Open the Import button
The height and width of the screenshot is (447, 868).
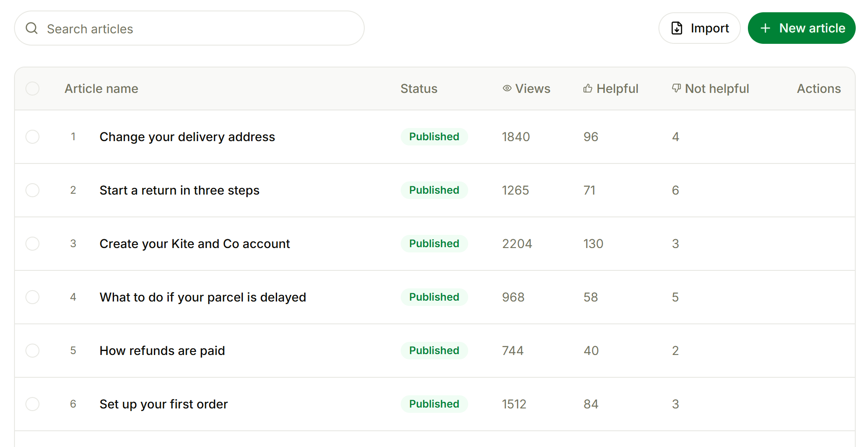700,28
